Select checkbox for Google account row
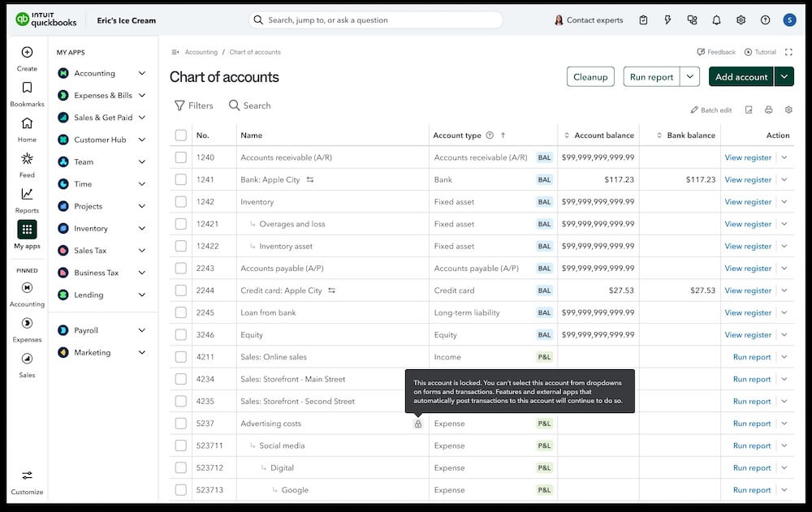This screenshot has width=812, height=512. [x=181, y=490]
